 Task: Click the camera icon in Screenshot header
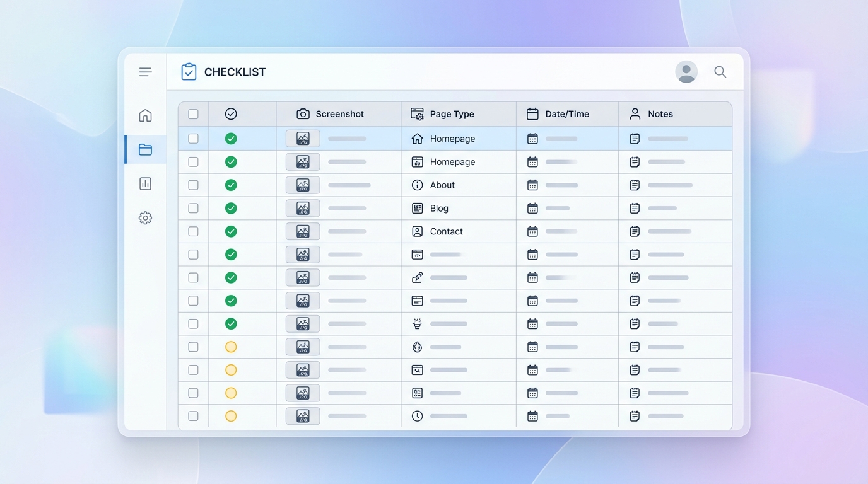pyautogui.click(x=303, y=114)
